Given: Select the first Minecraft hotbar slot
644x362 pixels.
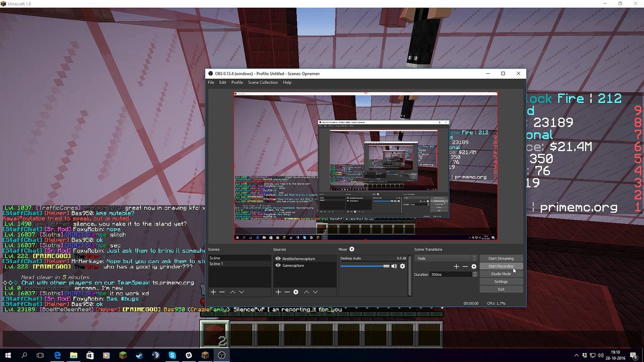Looking at the screenshot, I should click(214, 334).
